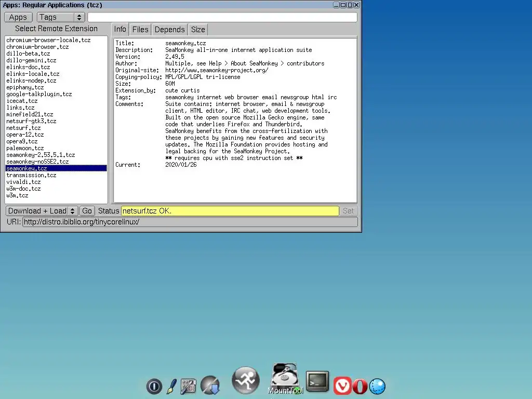Select google-talkplugin.tcz extension
Viewport: 532px width, 399px height.
pos(56,95)
